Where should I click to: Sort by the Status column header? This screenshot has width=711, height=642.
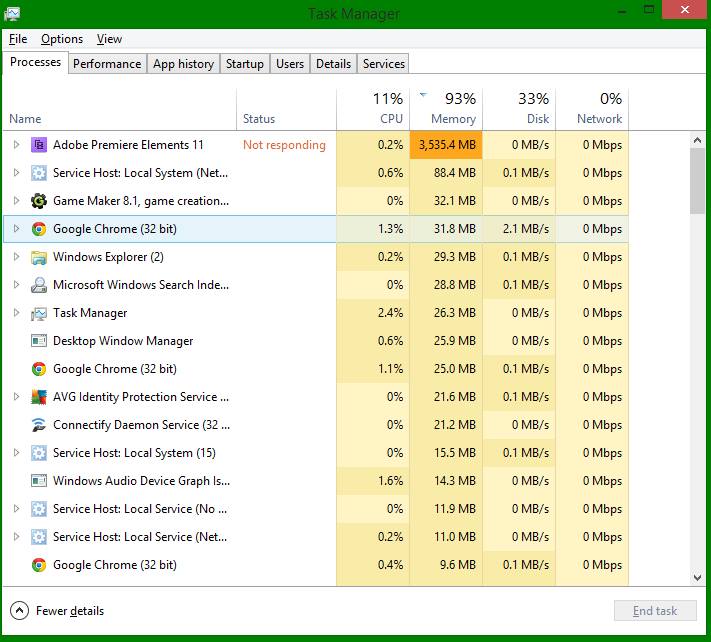pyautogui.click(x=287, y=110)
